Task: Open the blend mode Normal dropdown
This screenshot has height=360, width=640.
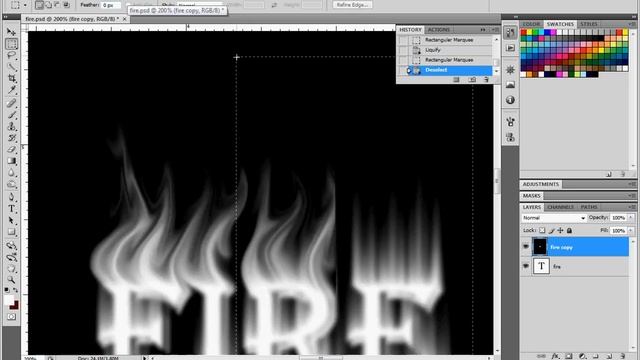Action: pos(554,218)
